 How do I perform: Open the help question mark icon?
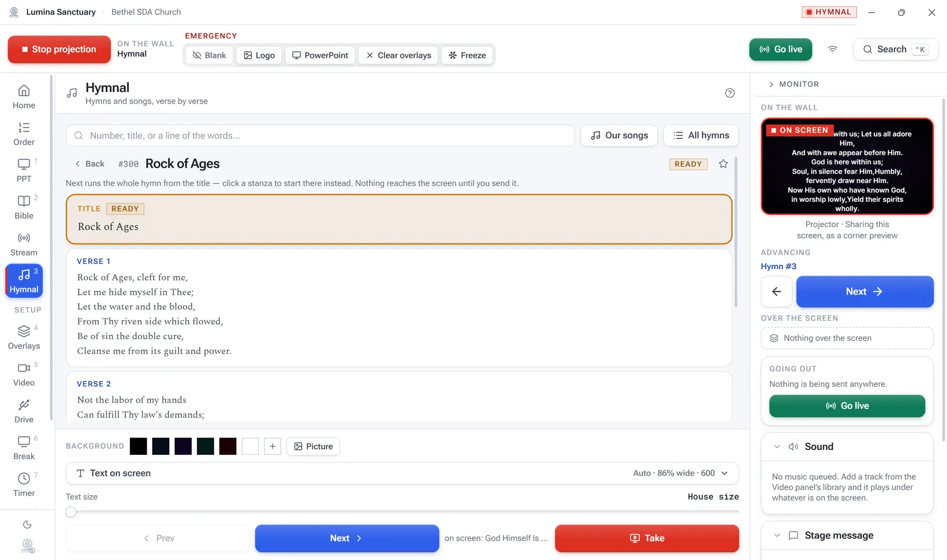click(x=730, y=93)
